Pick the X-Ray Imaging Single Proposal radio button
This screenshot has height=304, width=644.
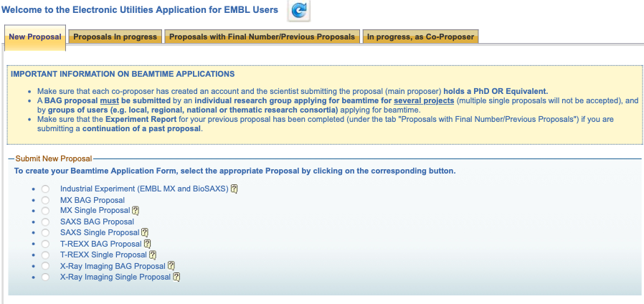[45, 277]
